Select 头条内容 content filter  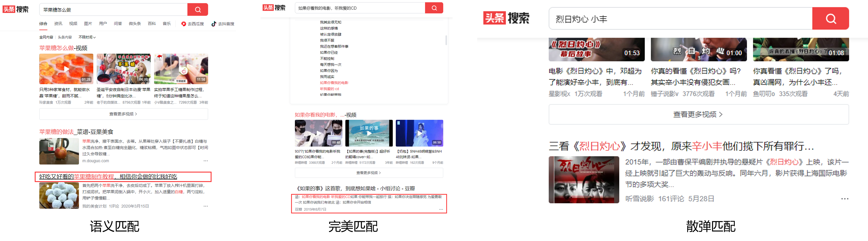tap(65, 37)
